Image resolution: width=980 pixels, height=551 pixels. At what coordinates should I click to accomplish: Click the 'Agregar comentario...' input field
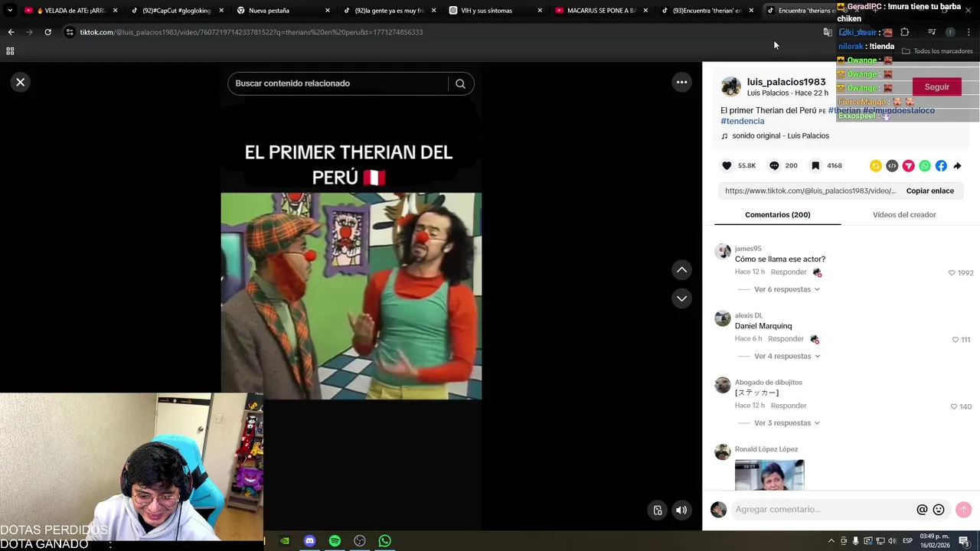[x=823, y=510]
